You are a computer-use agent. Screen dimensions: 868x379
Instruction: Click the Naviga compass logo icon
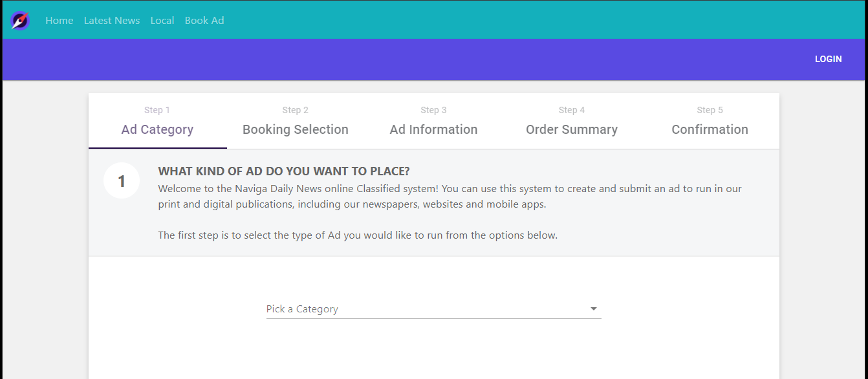point(20,21)
